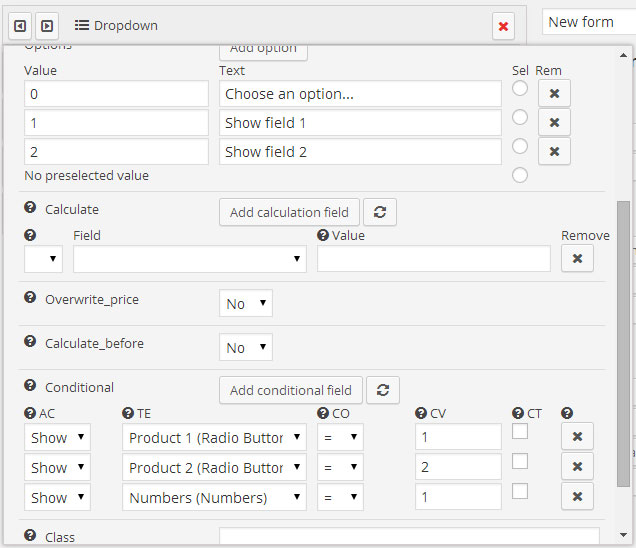Click the 'Add conditional field' button
Viewport: 636px width, 548px height.
pos(290,390)
